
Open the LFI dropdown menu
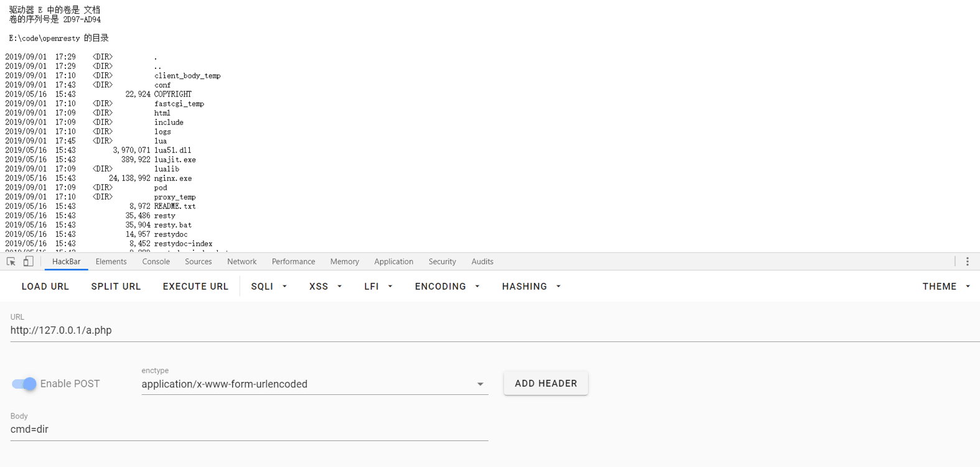click(x=378, y=287)
